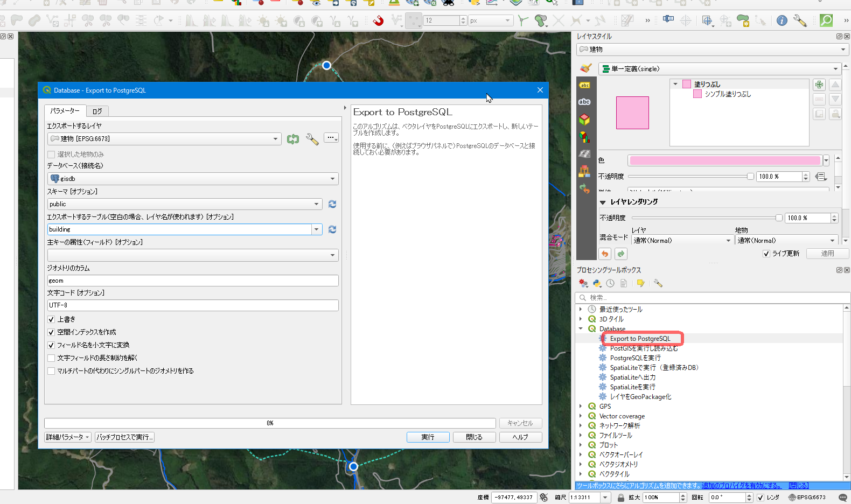The image size is (851, 504).
Task: Click the provider enable link in toolbox
Action: tap(741, 486)
